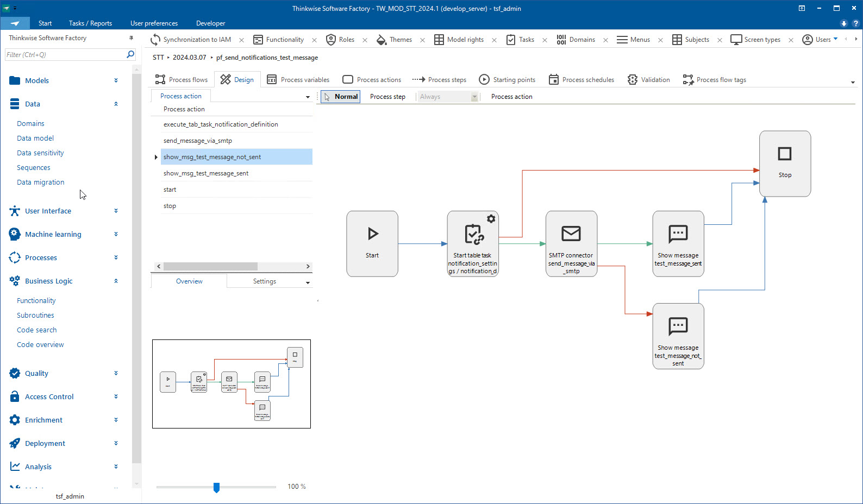863x504 pixels.
Task: Open the Tasks / Reports menu
Action: [90, 23]
